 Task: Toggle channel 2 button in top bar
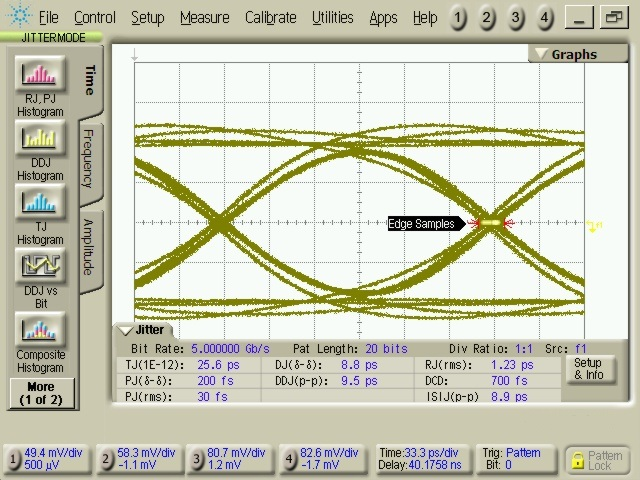pos(486,18)
